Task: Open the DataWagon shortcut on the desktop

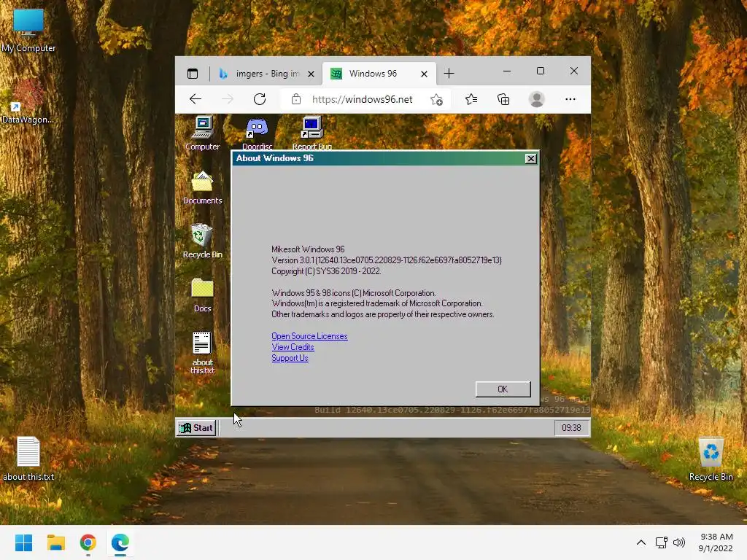Action: 28,101
